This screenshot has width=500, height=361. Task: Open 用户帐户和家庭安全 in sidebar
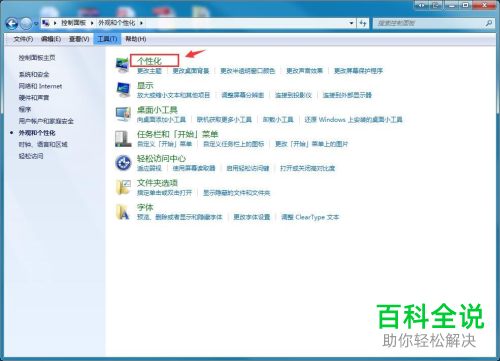pos(46,121)
